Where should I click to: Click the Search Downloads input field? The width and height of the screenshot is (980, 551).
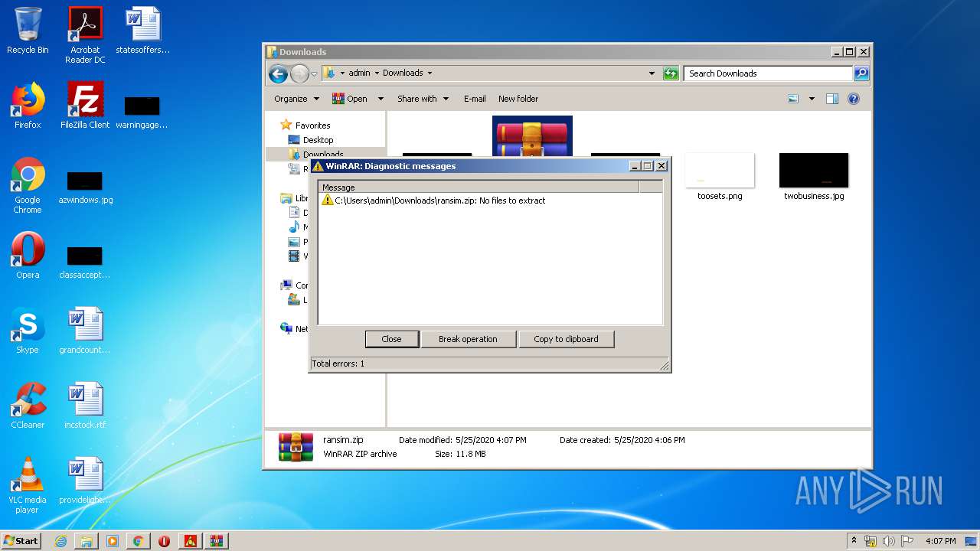768,73
